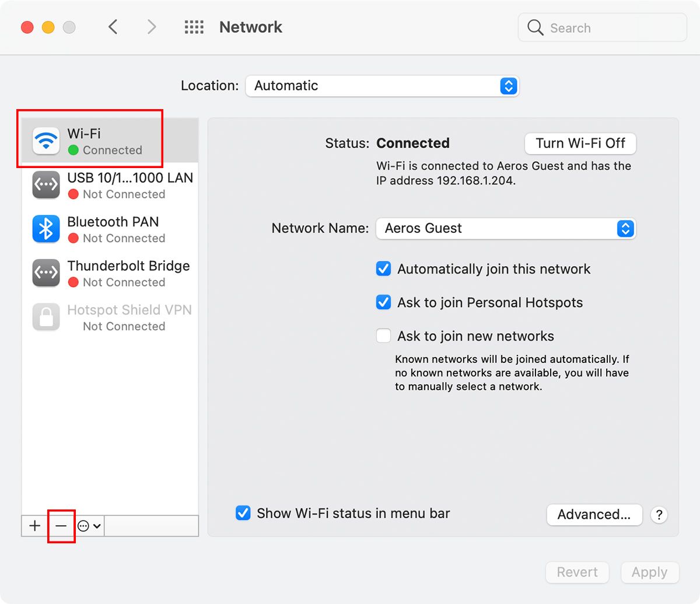The width and height of the screenshot is (700, 604).
Task: Open the Network Name dropdown showing Aeros Guest
Action: point(505,229)
